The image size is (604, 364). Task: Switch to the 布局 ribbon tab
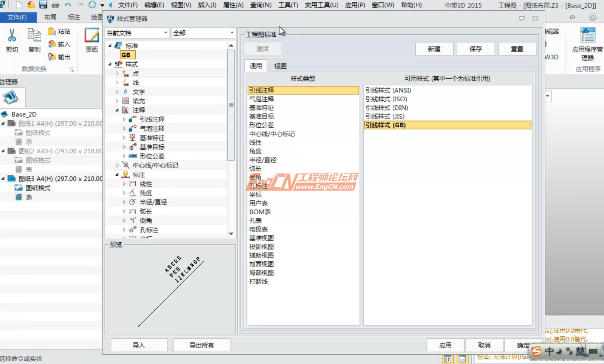click(50, 17)
